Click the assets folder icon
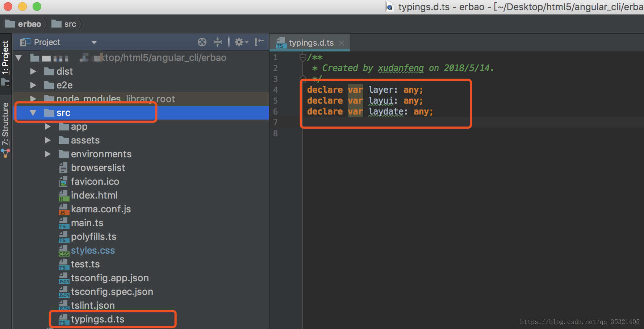The height and width of the screenshot is (329, 644). point(64,140)
